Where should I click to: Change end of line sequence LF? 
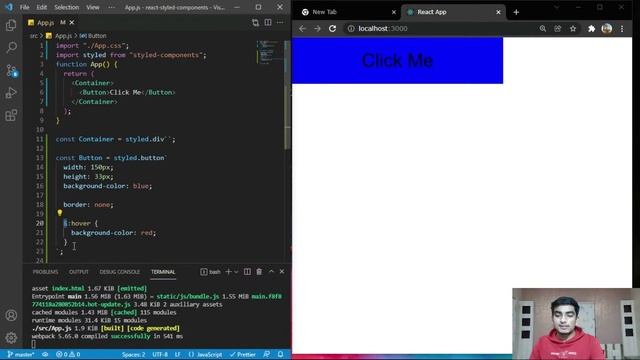pos(178,354)
